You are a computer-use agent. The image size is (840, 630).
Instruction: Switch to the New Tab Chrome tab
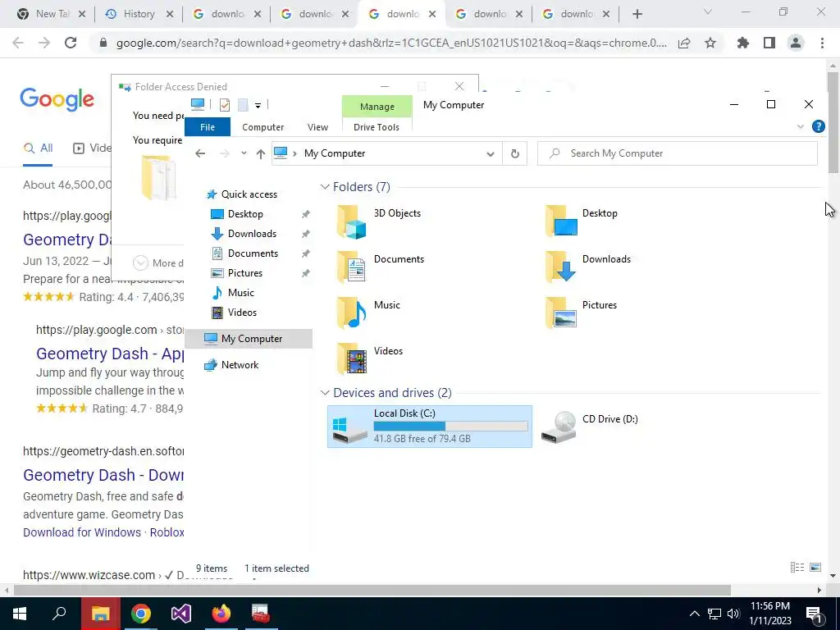coord(53,14)
